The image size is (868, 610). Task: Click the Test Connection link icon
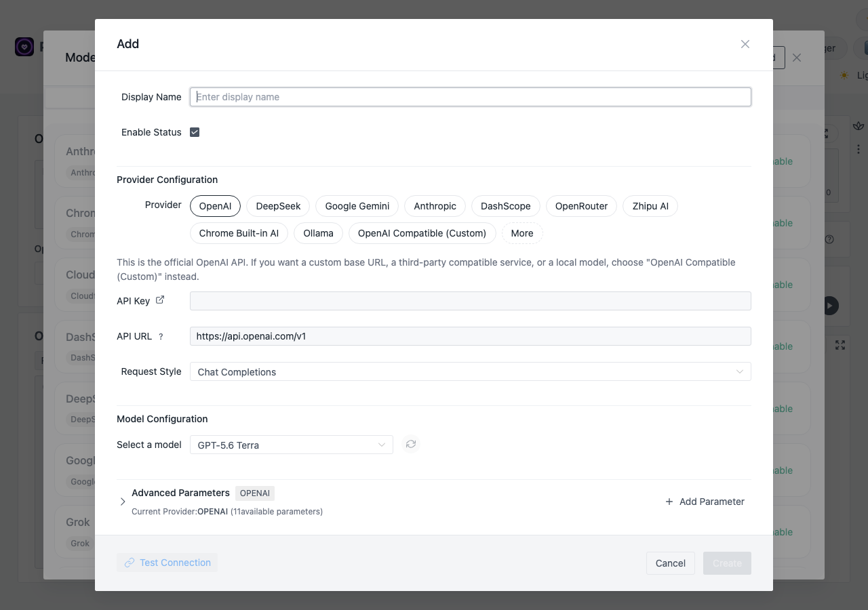click(130, 563)
